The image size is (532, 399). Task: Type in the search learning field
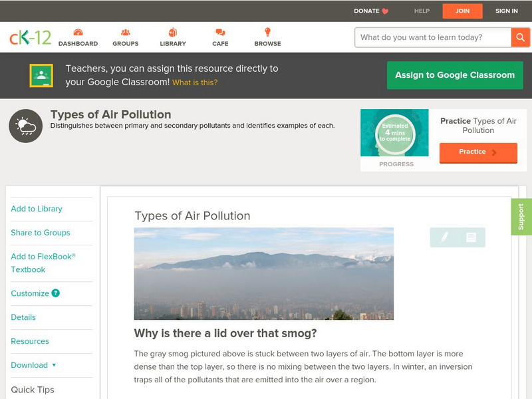pos(432,37)
